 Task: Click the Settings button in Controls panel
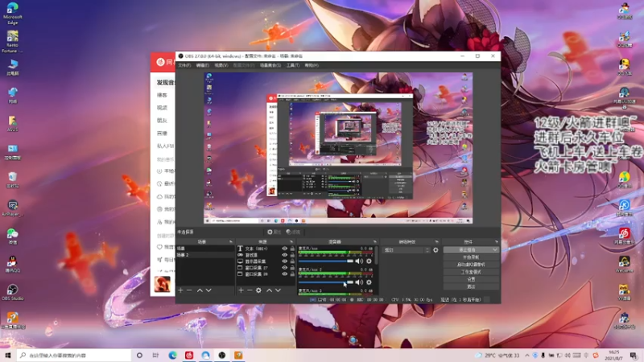471,279
